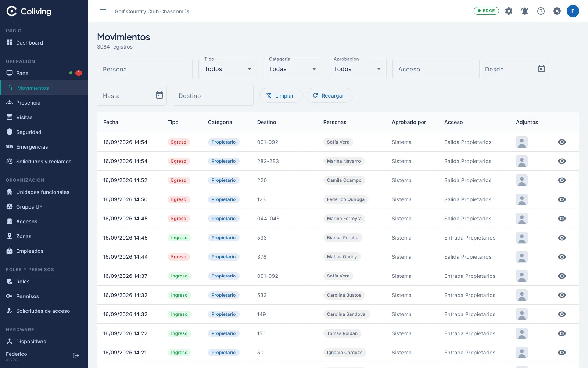Open Solicitudes y reclamos
588x368 pixels.
coord(44,162)
